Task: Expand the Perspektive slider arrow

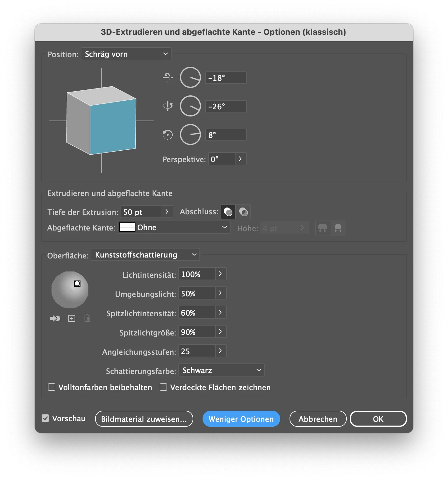Action: (240, 159)
